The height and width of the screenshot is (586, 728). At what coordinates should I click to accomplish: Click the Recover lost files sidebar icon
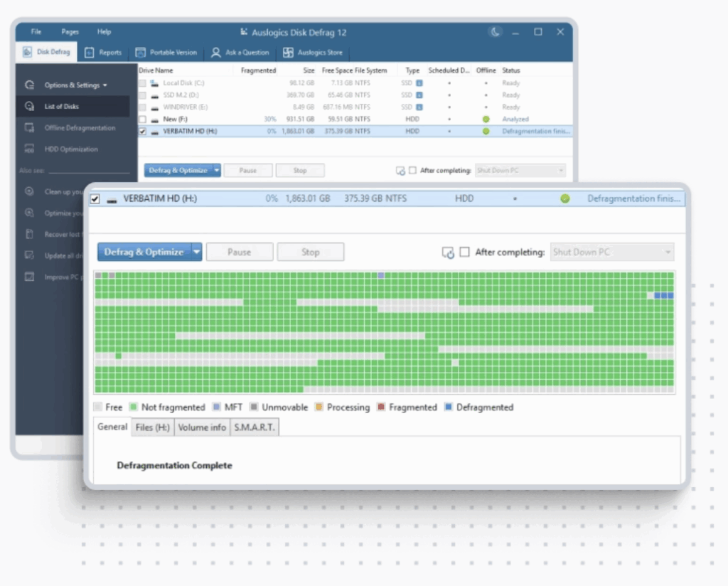click(x=29, y=234)
